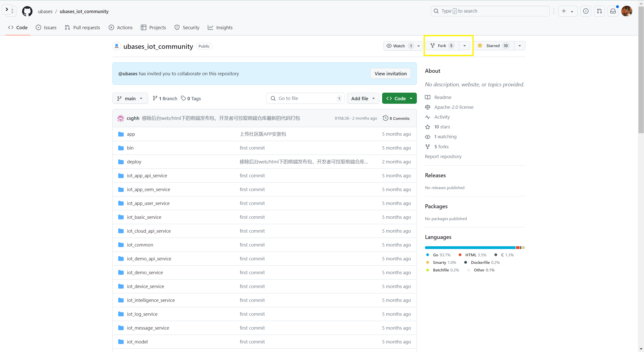Click the page vertical scrollbar
The height and width of the screenshot is (352, 644).
(x=641, y=71)
